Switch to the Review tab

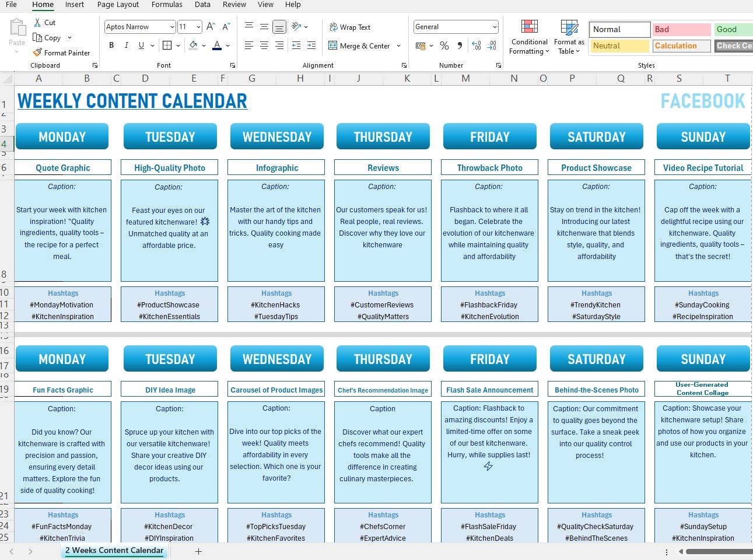coord(234,5)
